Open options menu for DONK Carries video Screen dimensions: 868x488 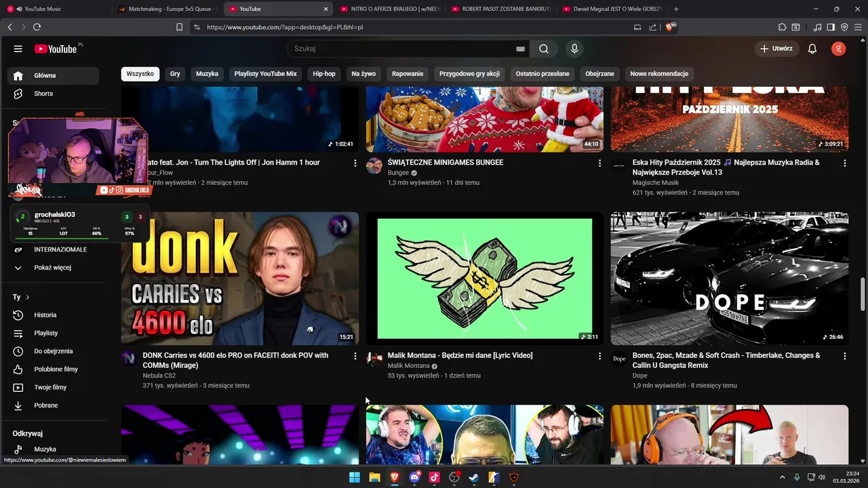point(355,356)
